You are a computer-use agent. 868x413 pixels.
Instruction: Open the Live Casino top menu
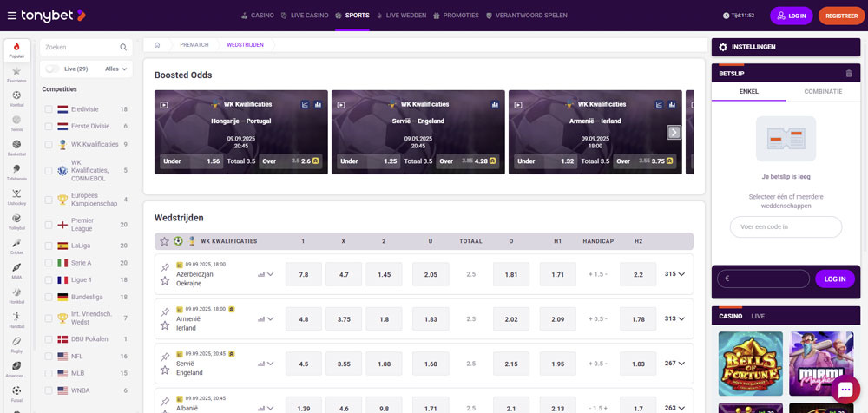point(304,16)
